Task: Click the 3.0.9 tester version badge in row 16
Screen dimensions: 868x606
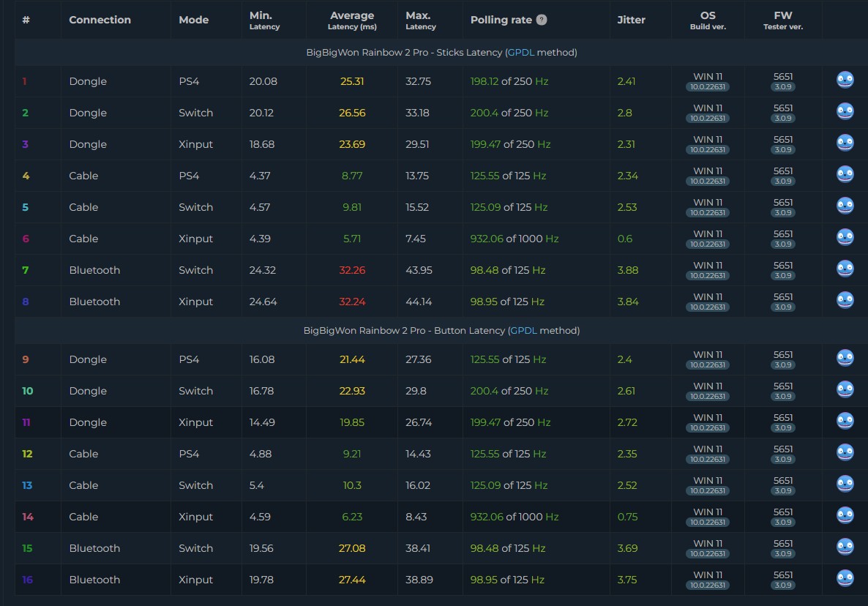Action: (x=783, y=586)
